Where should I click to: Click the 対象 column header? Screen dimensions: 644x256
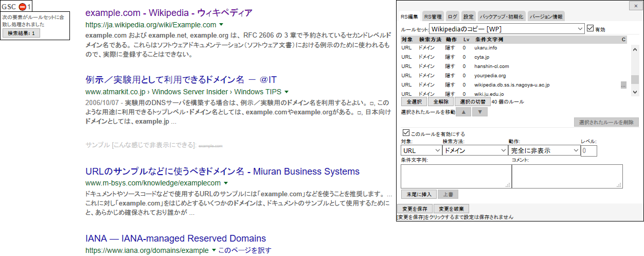click(407, 39)
